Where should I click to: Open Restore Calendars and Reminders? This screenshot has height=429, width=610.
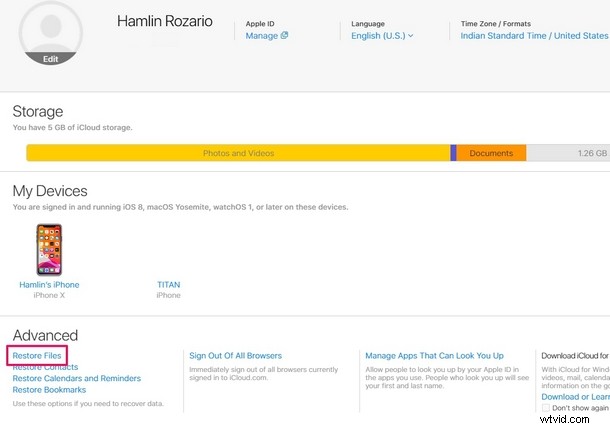click(76, 378)
